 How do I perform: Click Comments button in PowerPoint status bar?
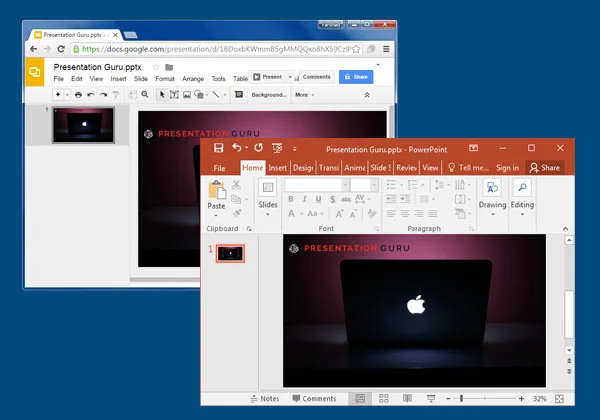[x=314, y=399]
